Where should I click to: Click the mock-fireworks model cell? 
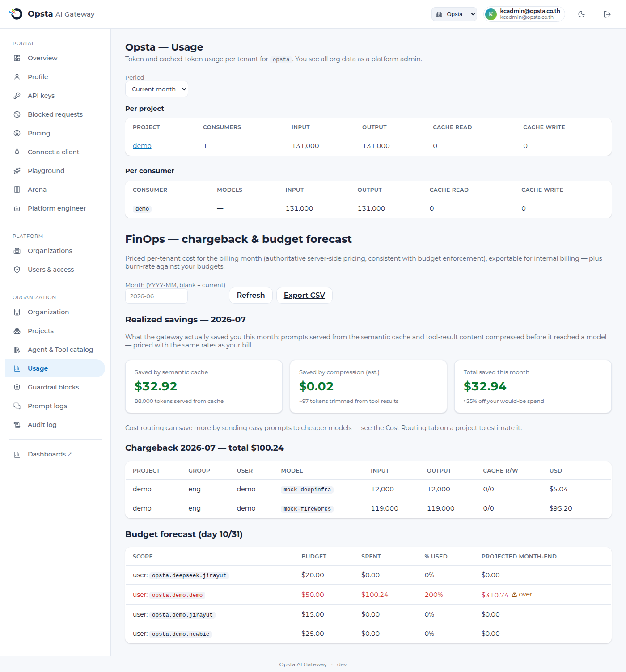307,509
